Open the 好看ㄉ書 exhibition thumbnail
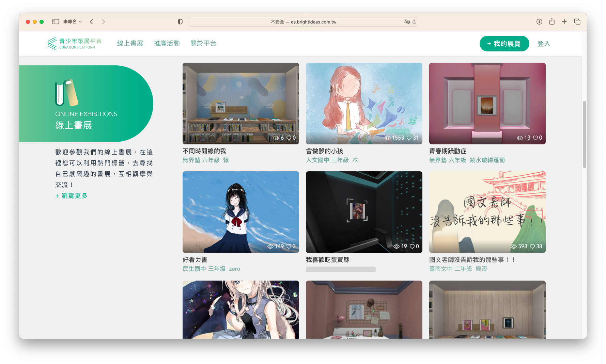 [240, 212]
